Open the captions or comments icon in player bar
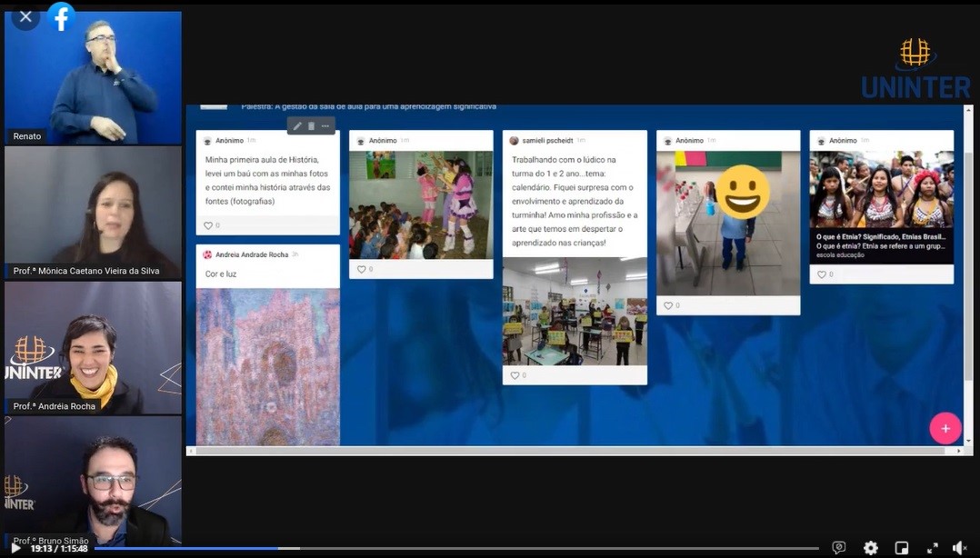The image size is (980, 558). coord(838,548)
